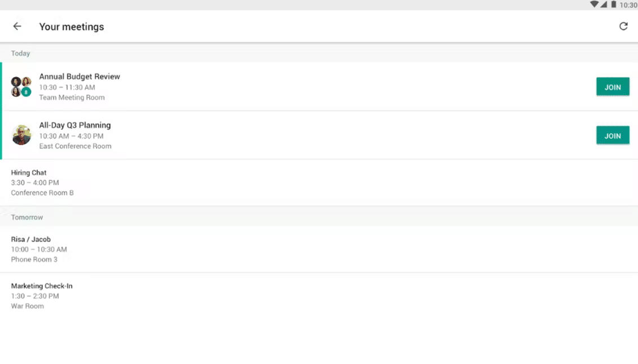Tap the Tomorrow section header
This screenshot has width=638, height=364.
click(27, 217)
